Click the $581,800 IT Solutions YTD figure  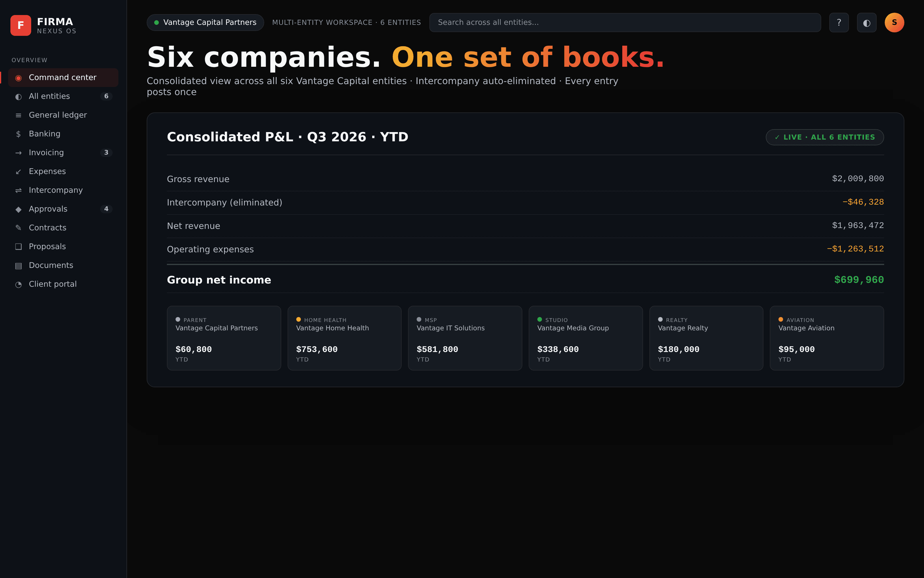click(x=437, y=349)
